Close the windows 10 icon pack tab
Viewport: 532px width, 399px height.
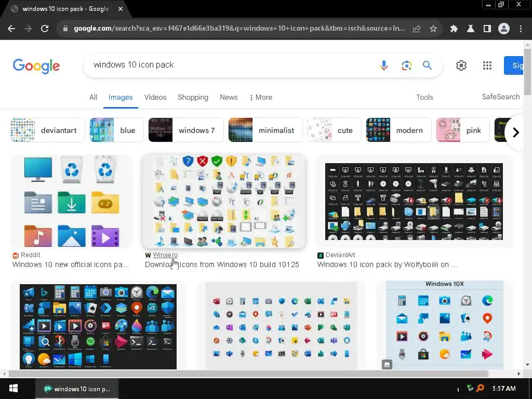tap(121, 9)
